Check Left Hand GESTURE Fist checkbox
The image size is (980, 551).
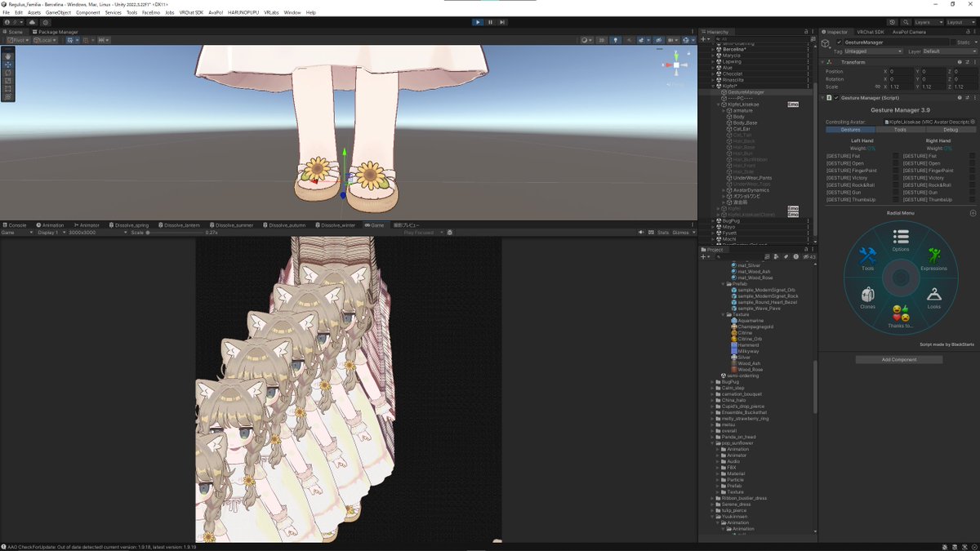pos(896,156)
